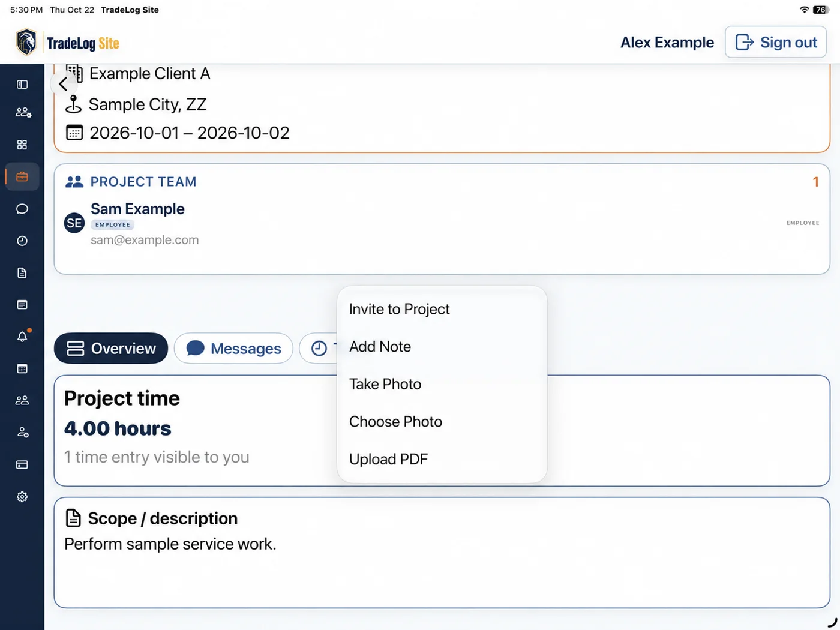Open the team management icon with gear
This screenshot has width=840, height=630.
(x=23, y=112)
